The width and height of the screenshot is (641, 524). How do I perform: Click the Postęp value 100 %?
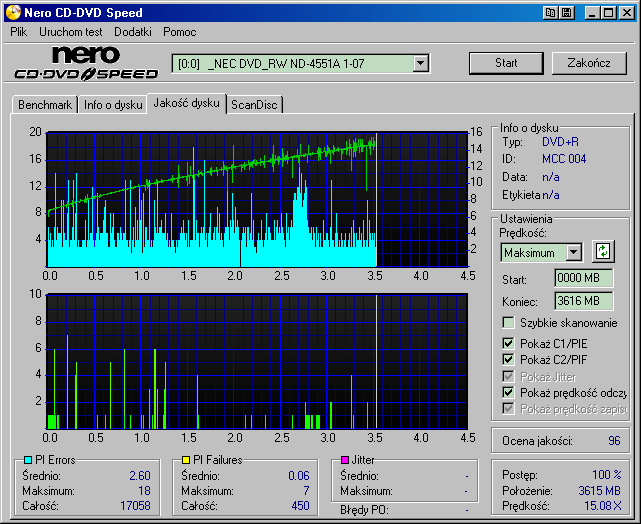coord(607,475)
